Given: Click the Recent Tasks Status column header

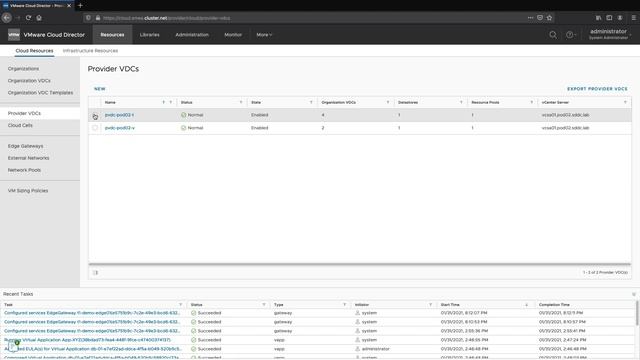Looking at the screenshot, I should point(196,304).
